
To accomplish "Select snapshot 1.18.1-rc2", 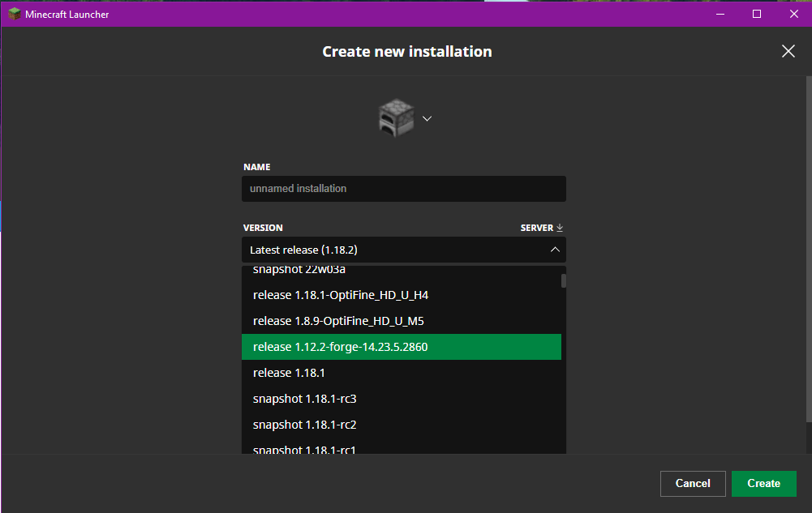I will pos(402,424).
